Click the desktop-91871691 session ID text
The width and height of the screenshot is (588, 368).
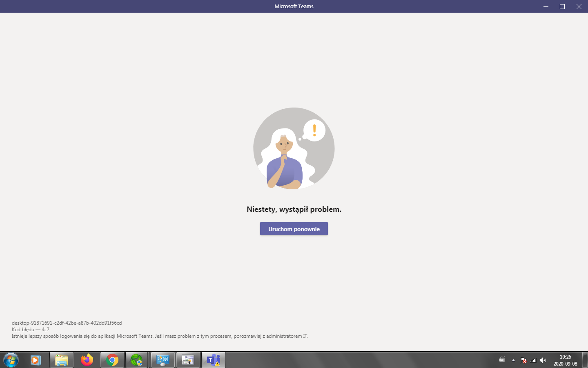click(x=67, y=323)
